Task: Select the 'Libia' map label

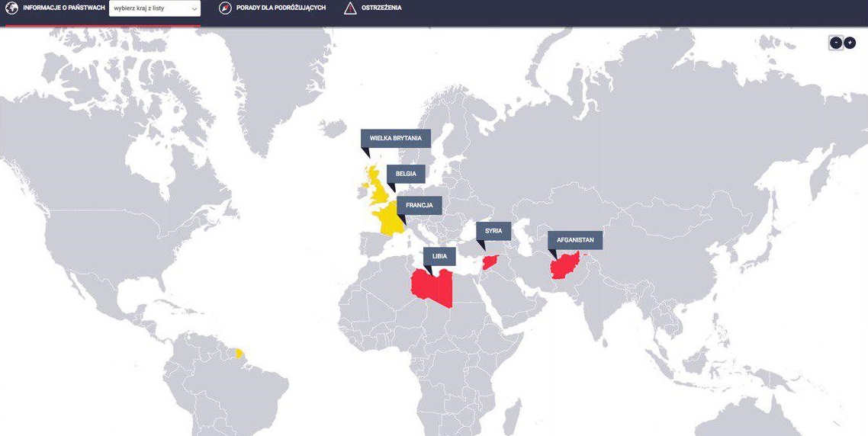Action: [439, 256]
